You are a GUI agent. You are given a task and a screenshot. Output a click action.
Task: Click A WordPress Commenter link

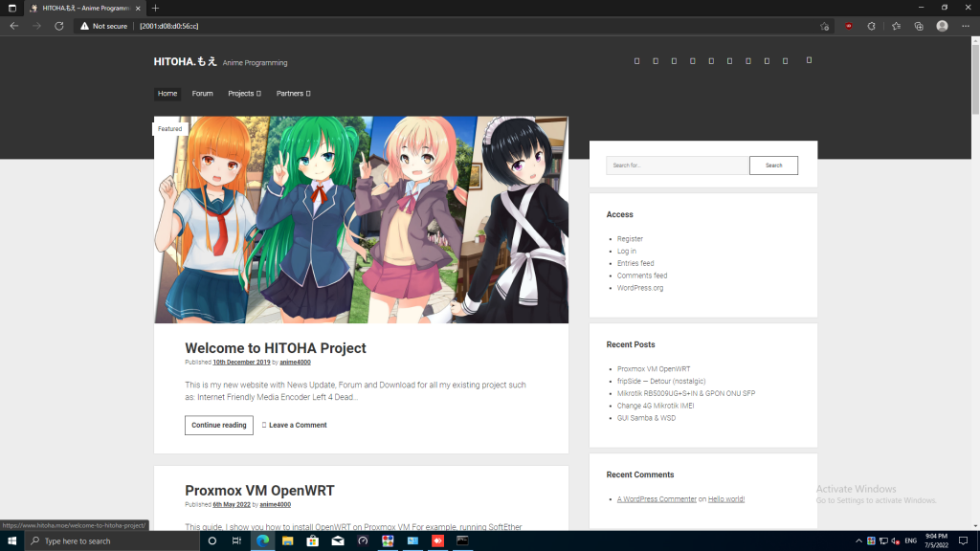(x=657, y=499)
